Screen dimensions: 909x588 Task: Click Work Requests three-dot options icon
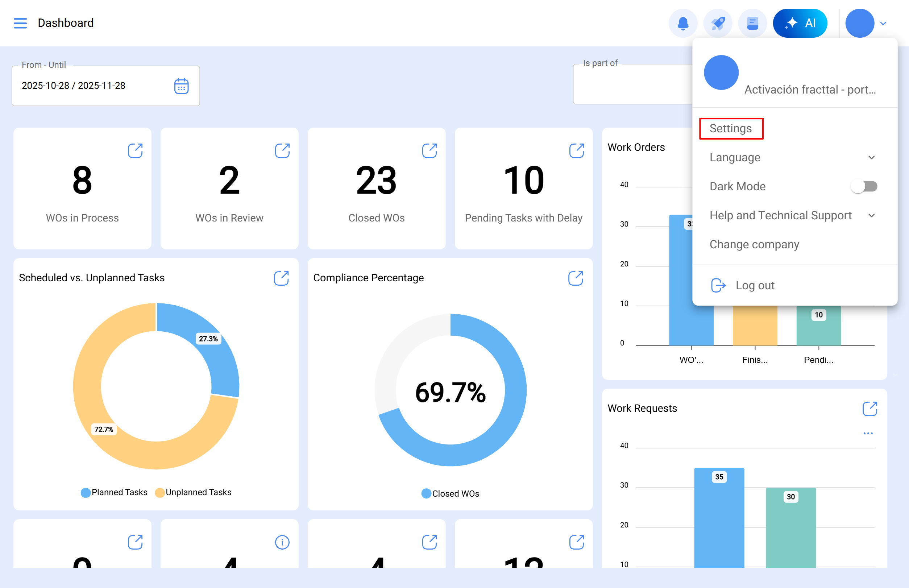868,433
